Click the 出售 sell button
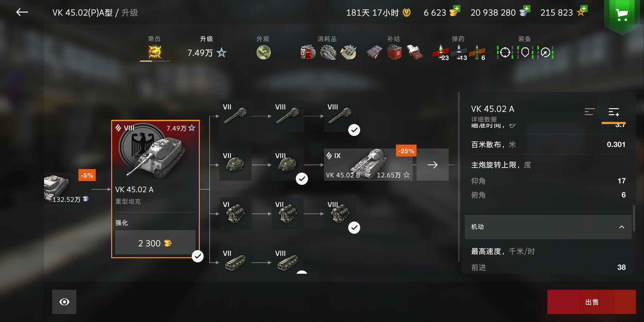 [592, 302]
